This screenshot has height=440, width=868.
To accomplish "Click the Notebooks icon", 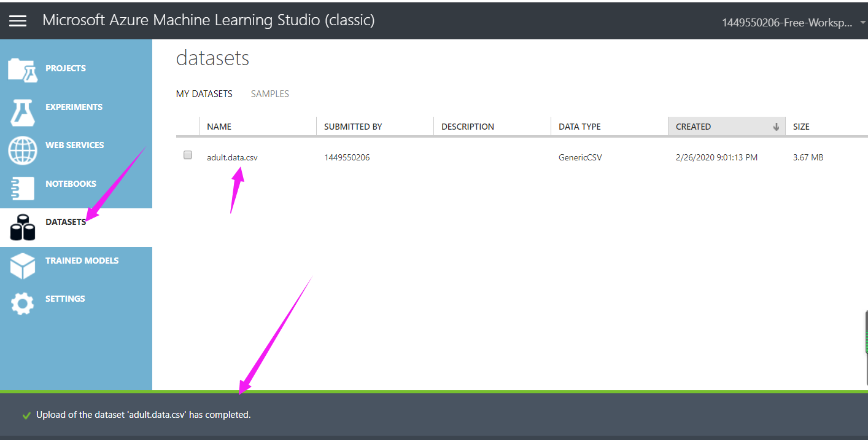I will click(x=23, y=188).
